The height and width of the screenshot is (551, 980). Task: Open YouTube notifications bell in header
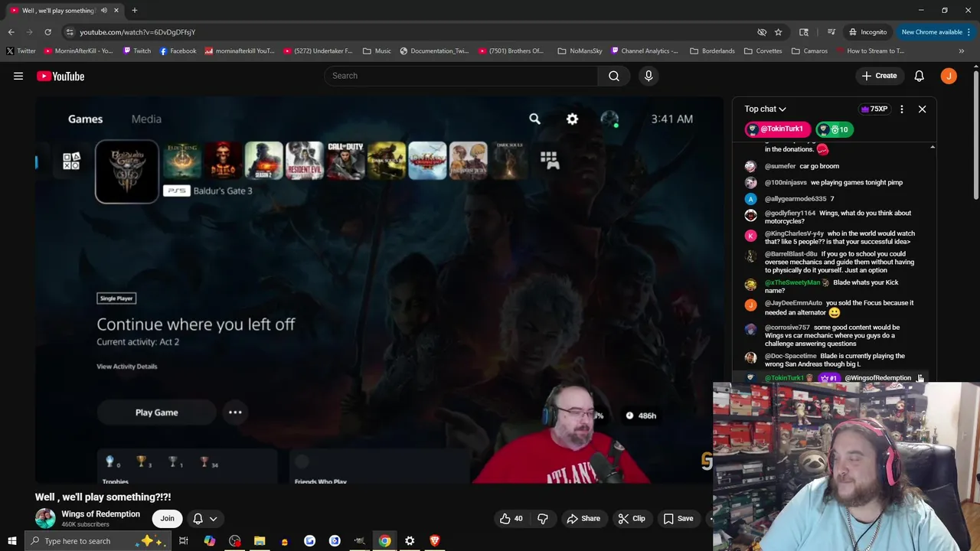point(919,76)
